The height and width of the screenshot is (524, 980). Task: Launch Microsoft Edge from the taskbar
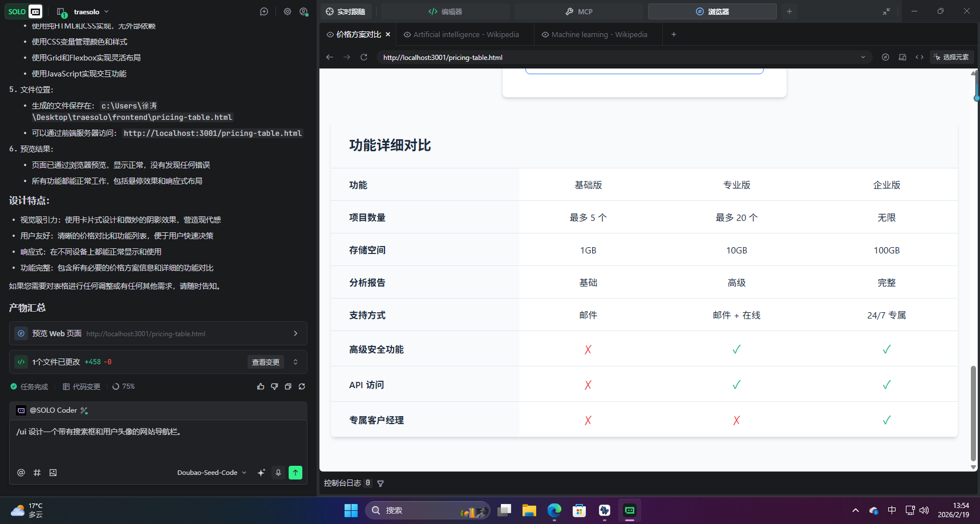(x=554, y=510)
